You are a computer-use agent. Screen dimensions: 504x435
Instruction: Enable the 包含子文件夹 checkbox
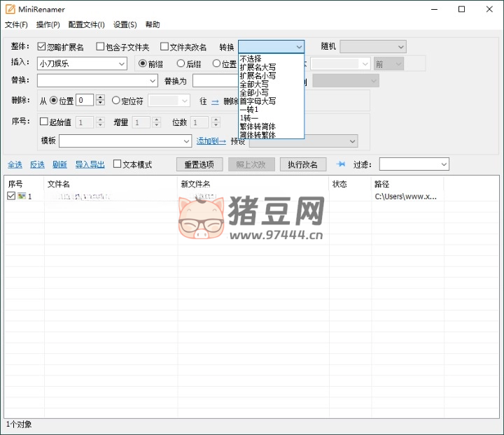[x=100, y=47]
